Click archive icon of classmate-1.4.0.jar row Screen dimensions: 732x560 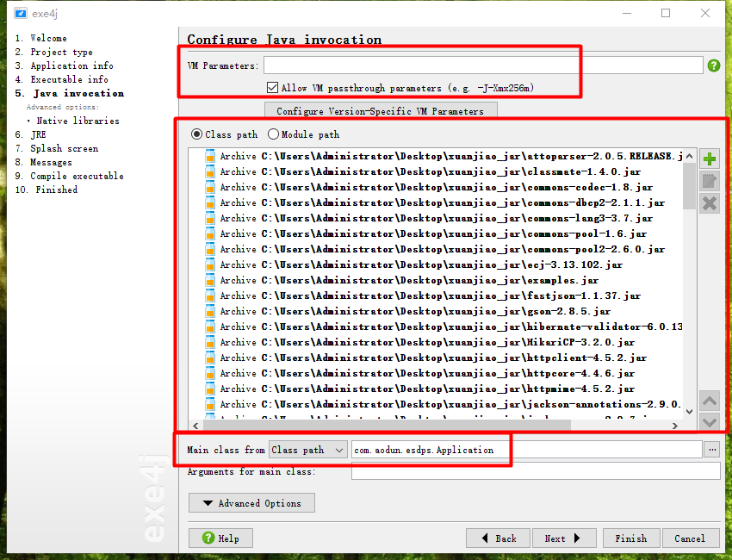[210, 171]
